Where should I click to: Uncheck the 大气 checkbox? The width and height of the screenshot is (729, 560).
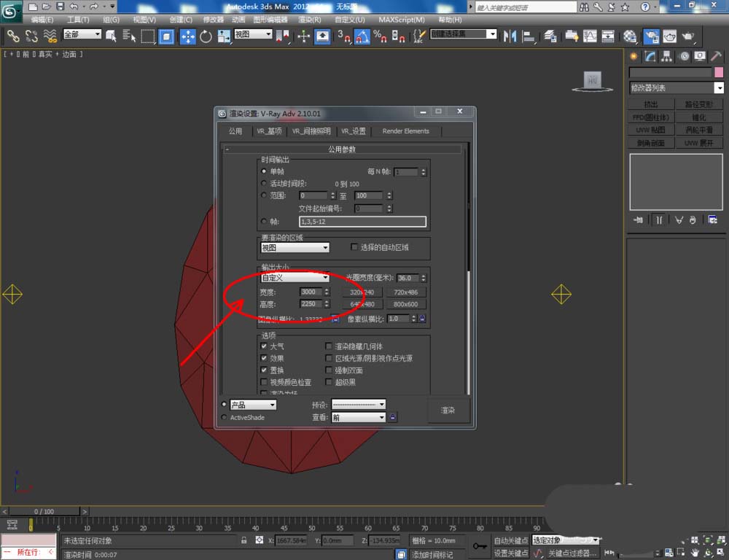pos(264,346)
